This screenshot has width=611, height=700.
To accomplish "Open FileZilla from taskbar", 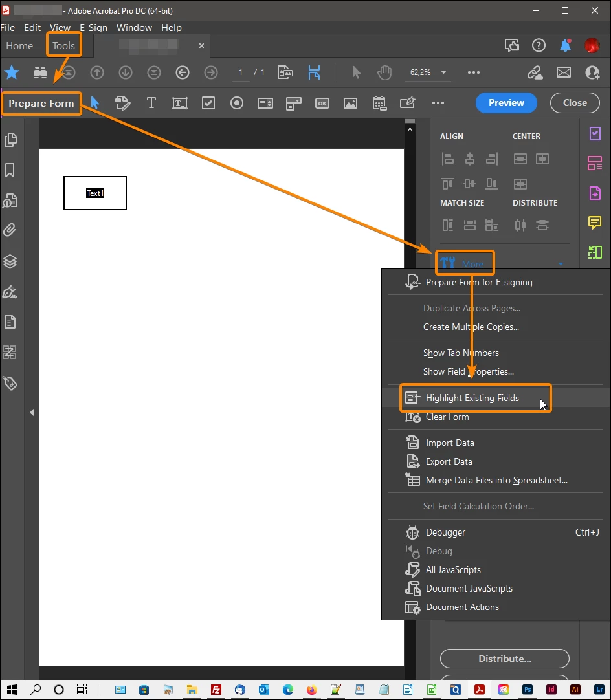I will [x=216, y=690].
